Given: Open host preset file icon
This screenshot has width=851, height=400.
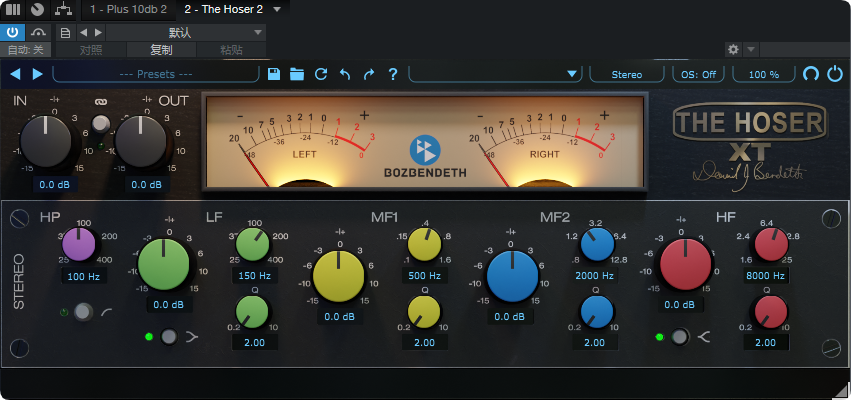Looking at the screenshot, I should [x=65, y=33].
